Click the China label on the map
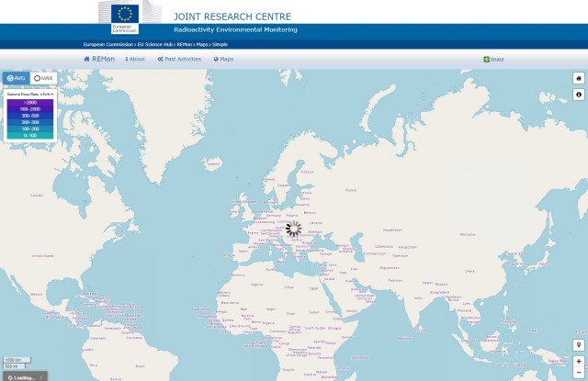Viewport: 588px width, 381px height. (469, 271)
